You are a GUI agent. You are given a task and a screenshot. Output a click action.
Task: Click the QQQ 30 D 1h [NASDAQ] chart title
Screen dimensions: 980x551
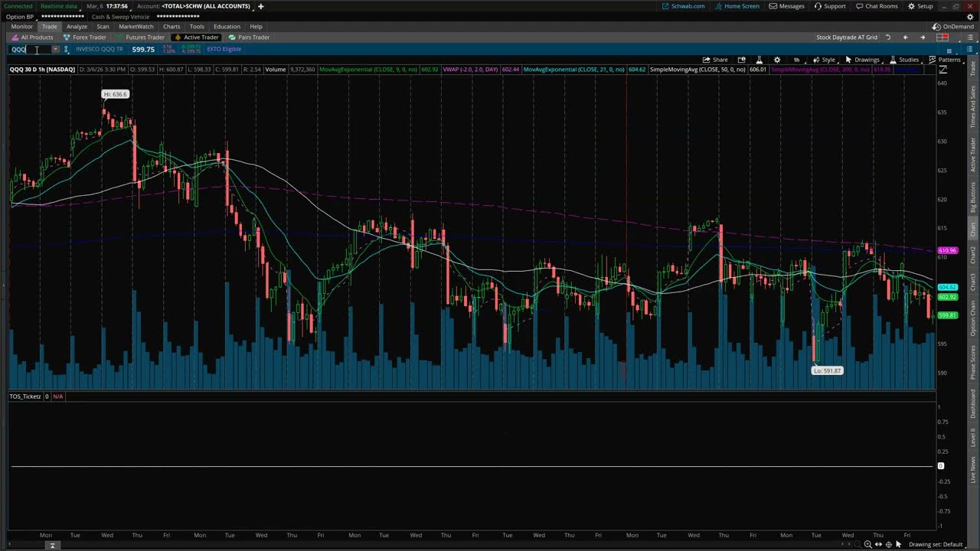(x=42, y=70)
